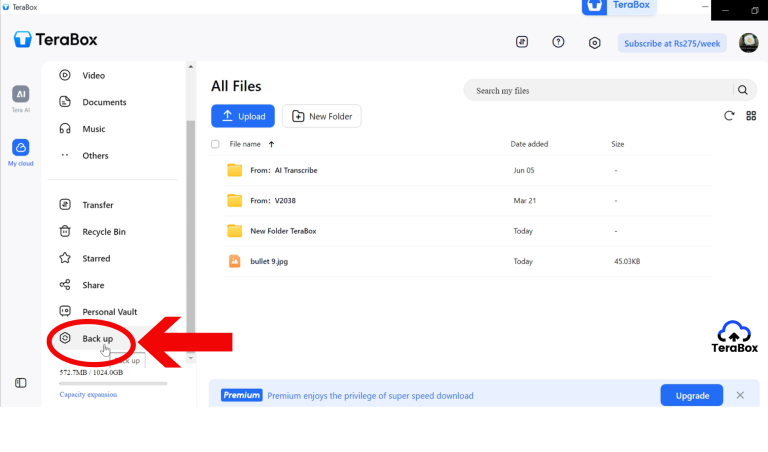
Task: Open the Tera AI sidebar icon
Action: point(21,98)
